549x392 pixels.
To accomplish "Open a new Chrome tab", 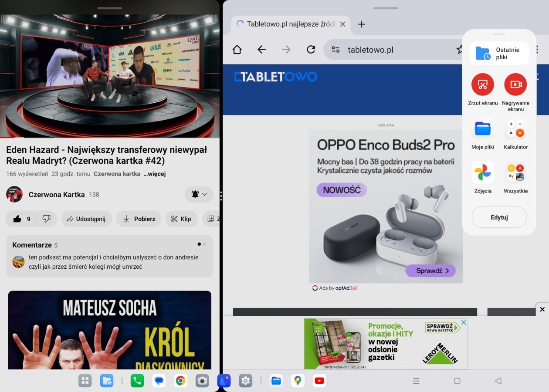I will coord(361,24).
